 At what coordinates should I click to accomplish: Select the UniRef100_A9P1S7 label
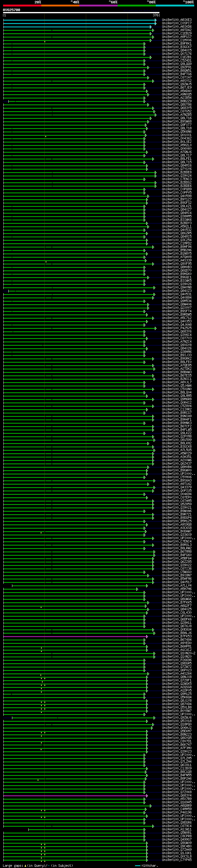177,37
